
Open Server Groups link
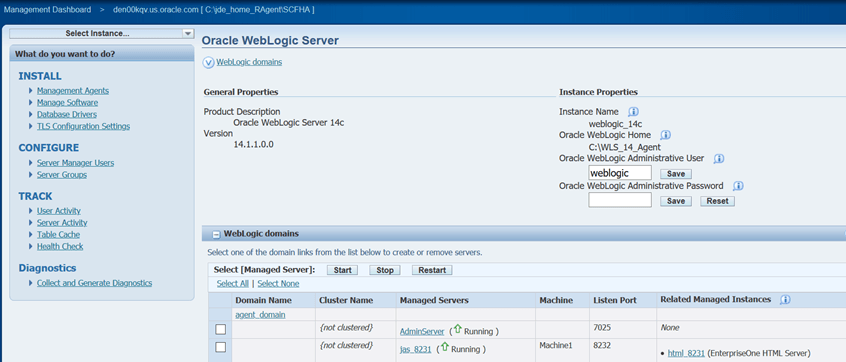tap(62, 175)
